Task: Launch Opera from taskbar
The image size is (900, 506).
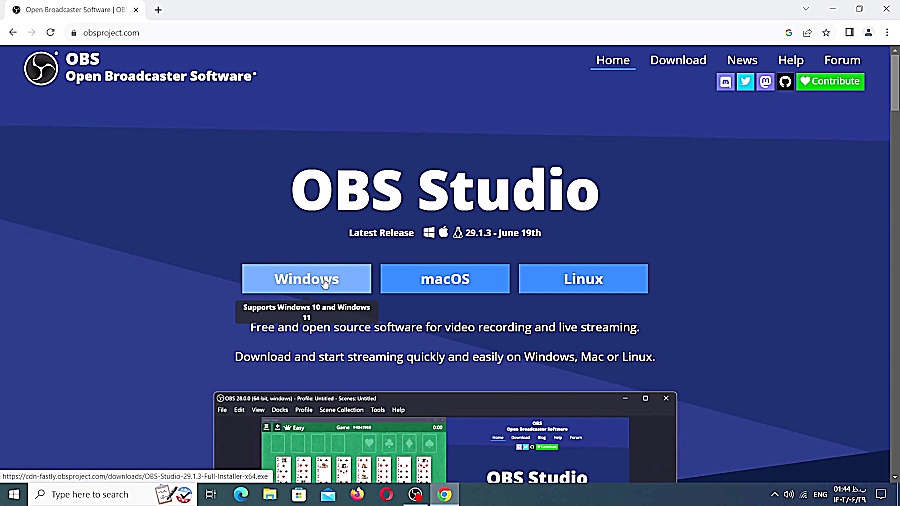Action: (x=386, y=494)
